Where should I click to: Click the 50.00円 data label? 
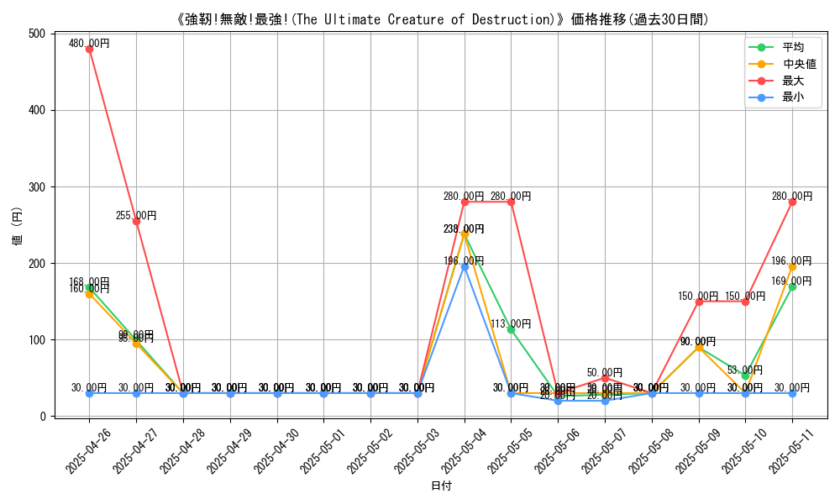[x=605, y=373]
